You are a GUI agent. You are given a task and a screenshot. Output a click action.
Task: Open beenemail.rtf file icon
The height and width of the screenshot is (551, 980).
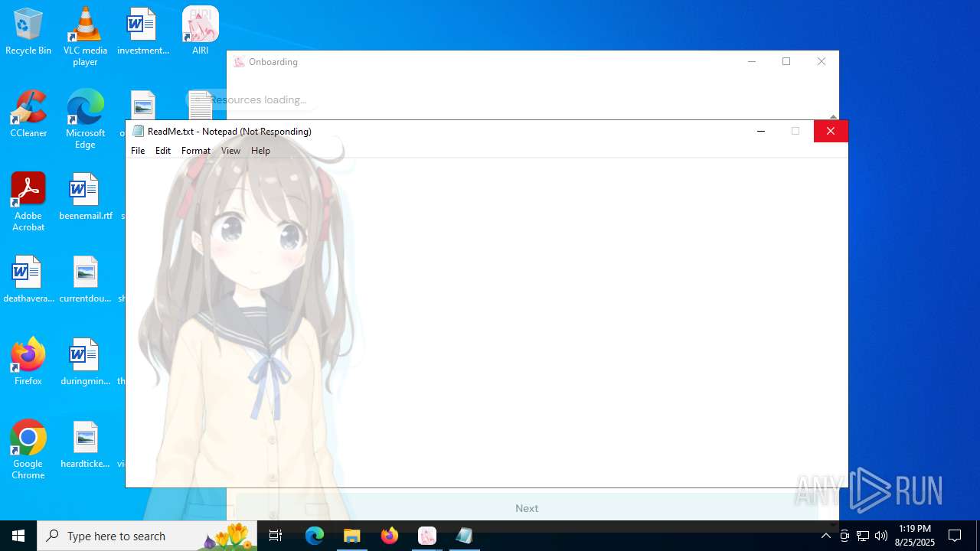coord(85,197)
